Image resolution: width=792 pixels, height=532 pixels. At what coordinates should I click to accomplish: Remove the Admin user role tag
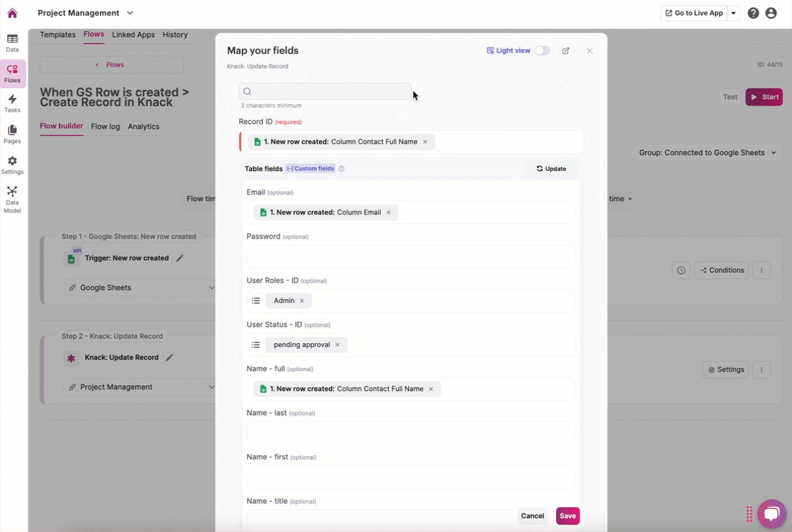(302, 301)
